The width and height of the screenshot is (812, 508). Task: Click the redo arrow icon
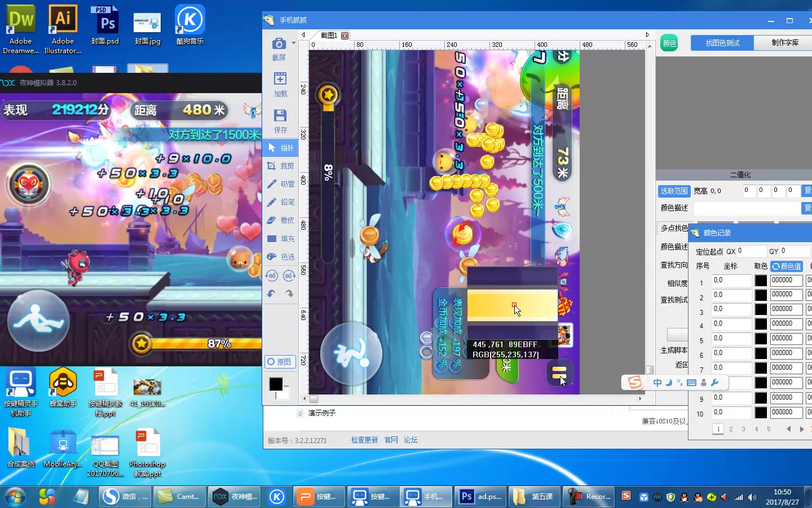pos(289,294)
